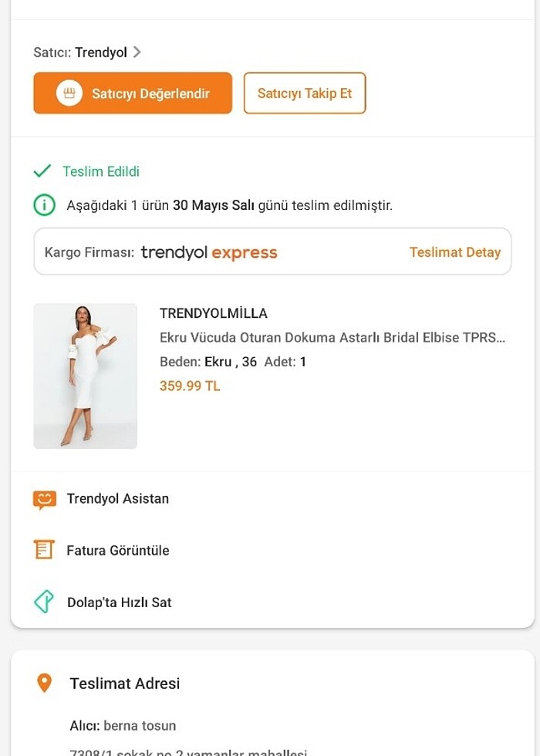Screen dimensions: 540x756
Task: Select the Fatura Görüntüle menu item
Action: point(117,551)
